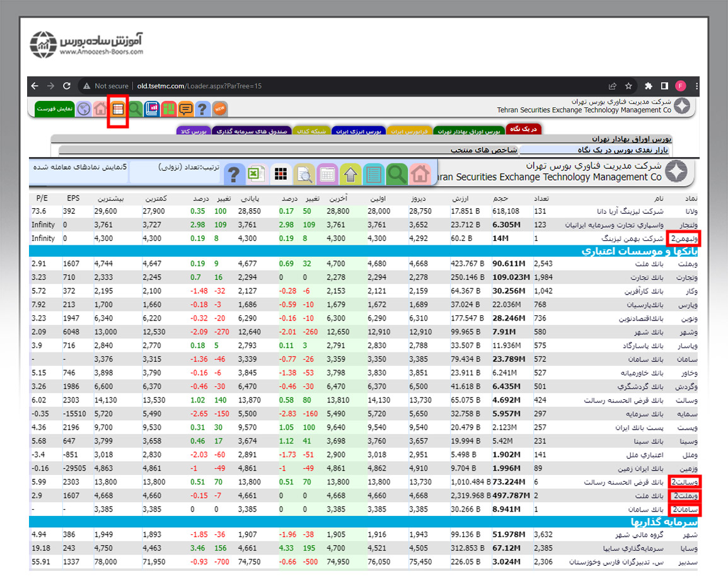Click the up-arrow icon in lower toolbar
Image resolution: width=728 pixels, height=586 pixels.
coord(350,174)
